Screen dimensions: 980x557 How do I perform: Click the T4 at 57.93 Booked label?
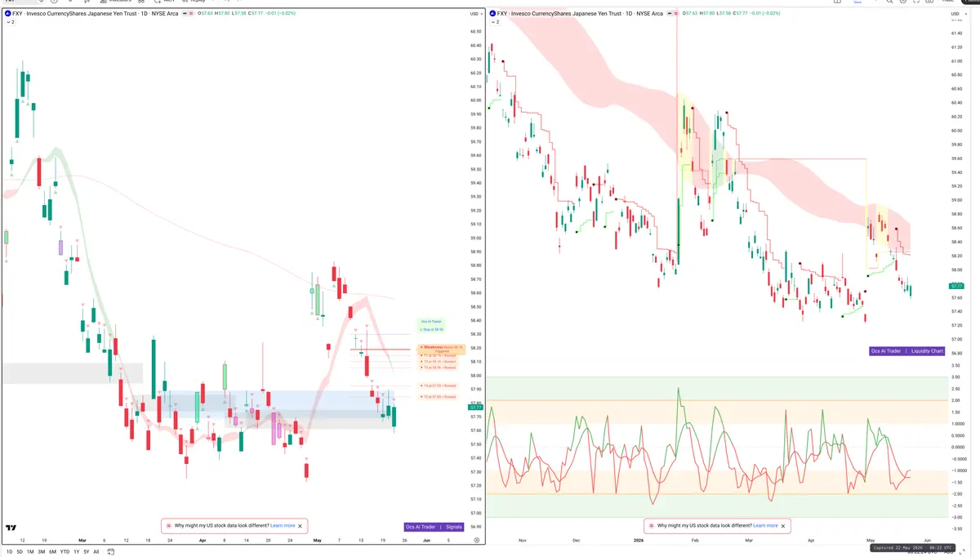pos(438,385)
